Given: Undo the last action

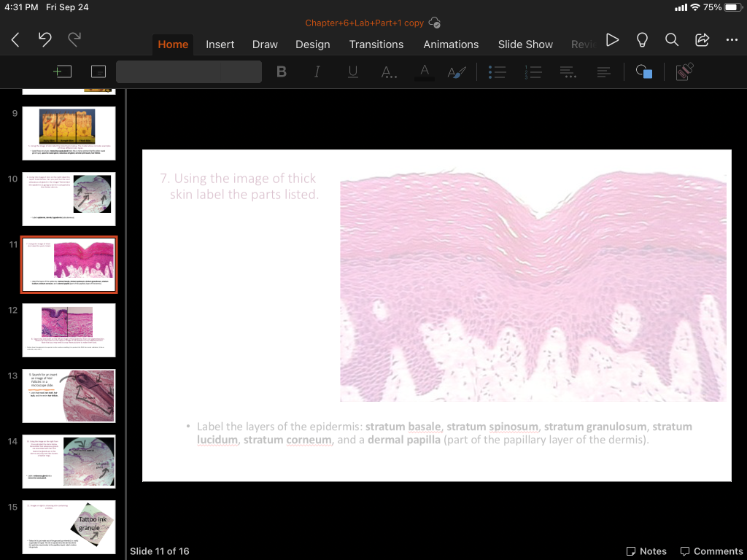Looking at the screenshot, I should [45, 41].
